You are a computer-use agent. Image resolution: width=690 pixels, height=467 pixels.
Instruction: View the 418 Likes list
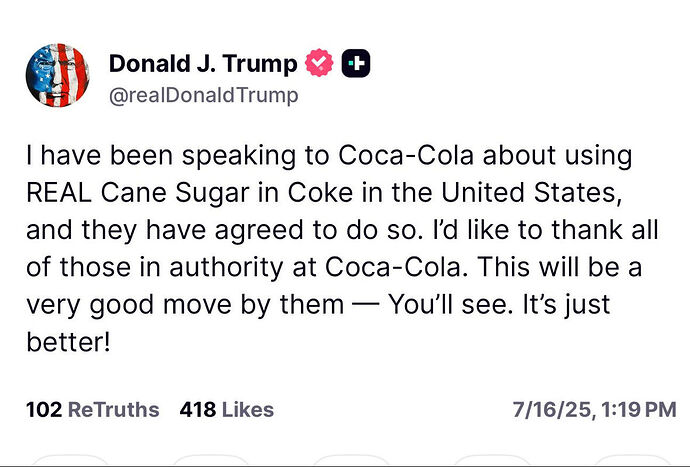(x=227, y=409)
